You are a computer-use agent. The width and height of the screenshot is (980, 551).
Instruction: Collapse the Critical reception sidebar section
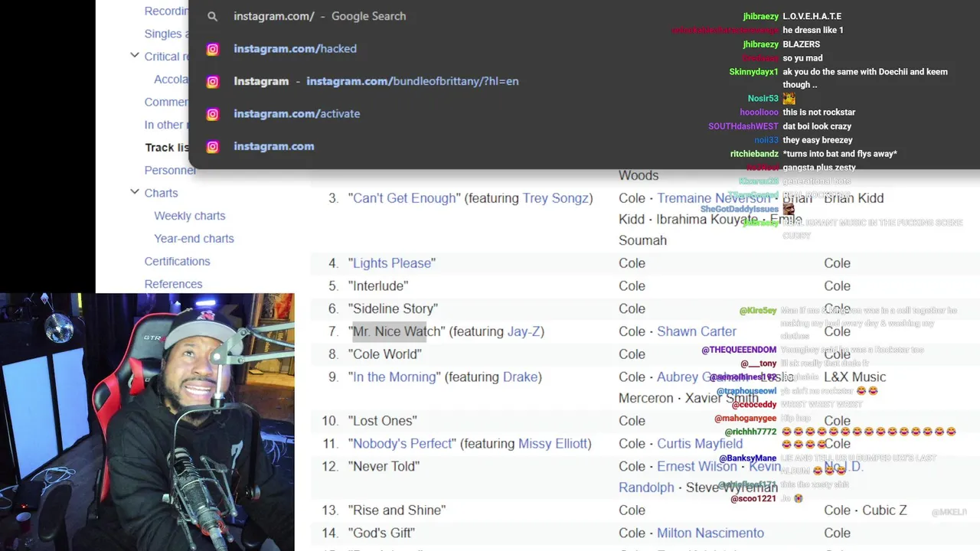(x=135, y=56)
